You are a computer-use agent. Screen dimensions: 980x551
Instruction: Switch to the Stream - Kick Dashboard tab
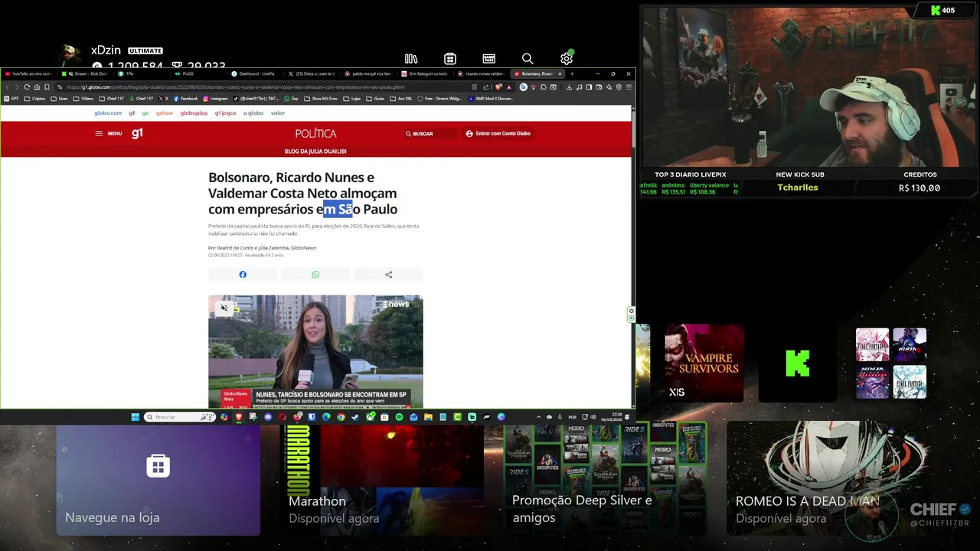pos(86,73)
